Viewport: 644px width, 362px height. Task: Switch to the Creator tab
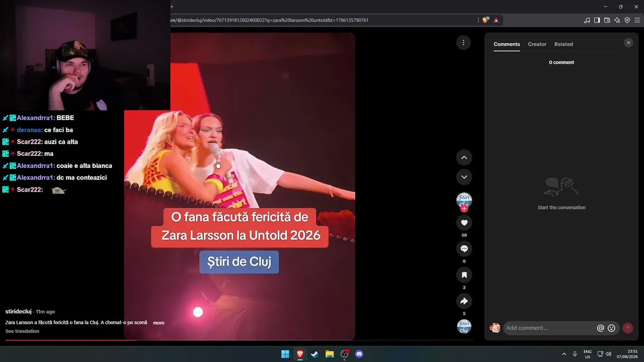click(537, 44)
